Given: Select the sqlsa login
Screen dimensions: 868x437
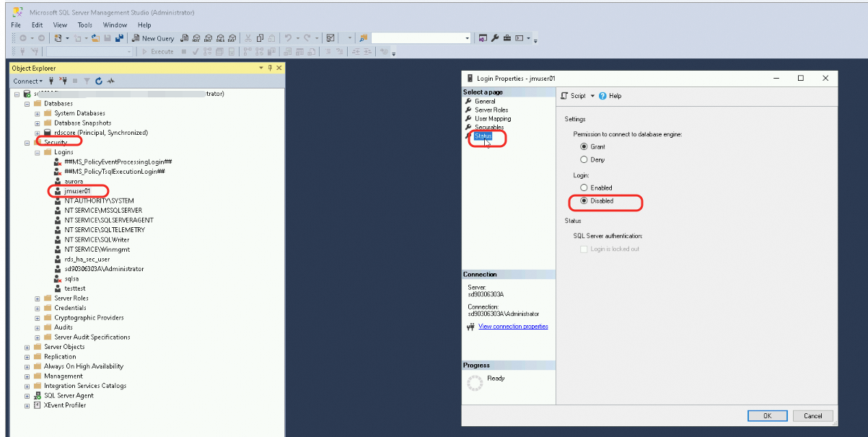Looking at the screenshot, I should tap(71, 278).
